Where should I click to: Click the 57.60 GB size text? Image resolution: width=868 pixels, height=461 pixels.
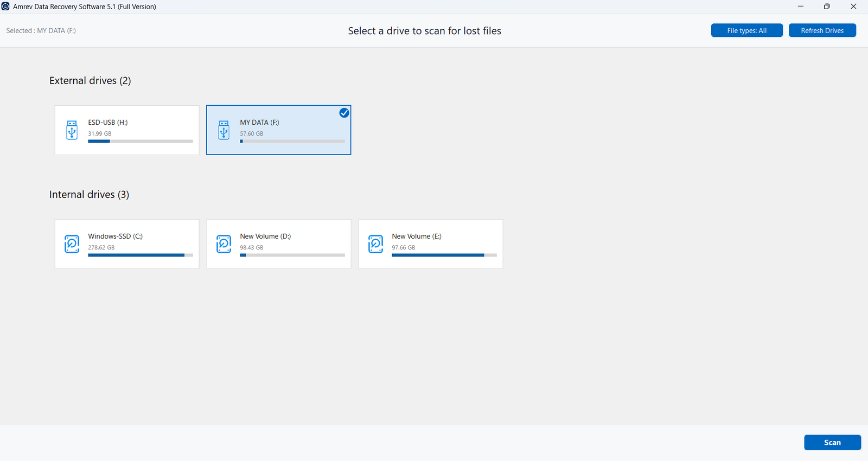pos(252,133)
